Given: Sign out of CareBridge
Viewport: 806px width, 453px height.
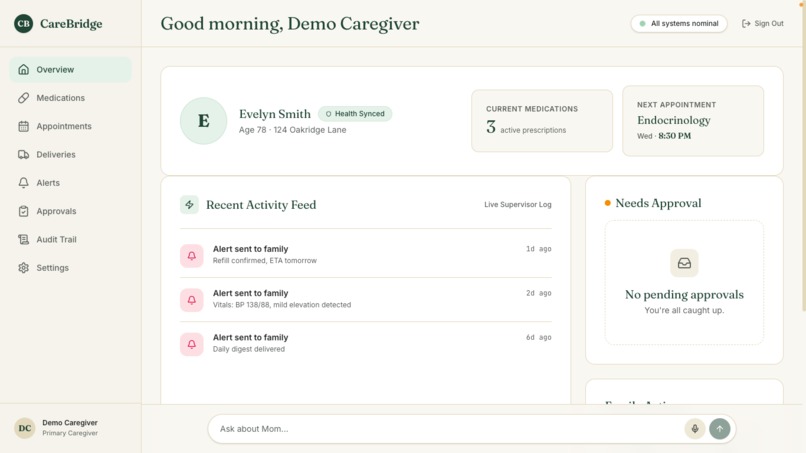Looking at the screenshot, I should [x=762, y=24].
